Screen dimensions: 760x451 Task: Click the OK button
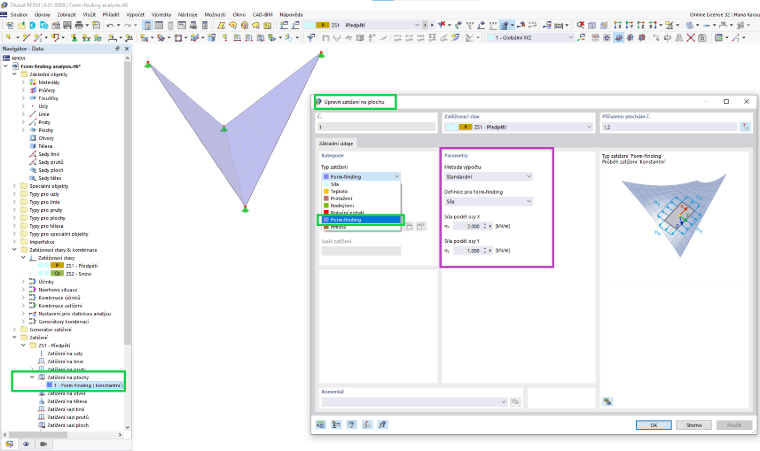(653, 425)
